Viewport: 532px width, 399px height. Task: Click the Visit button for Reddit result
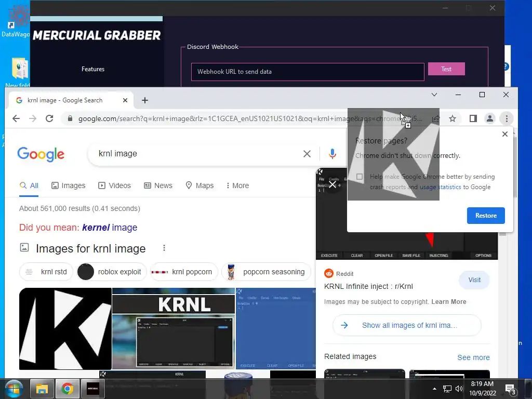tap(474, 280)
